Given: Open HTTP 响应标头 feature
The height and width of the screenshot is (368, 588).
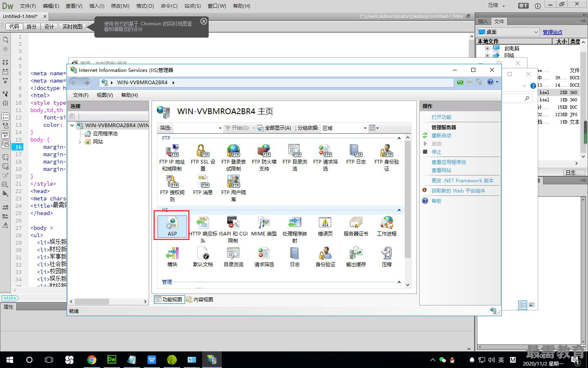Looking at the screenshot, I should click(x=203, y=229).
